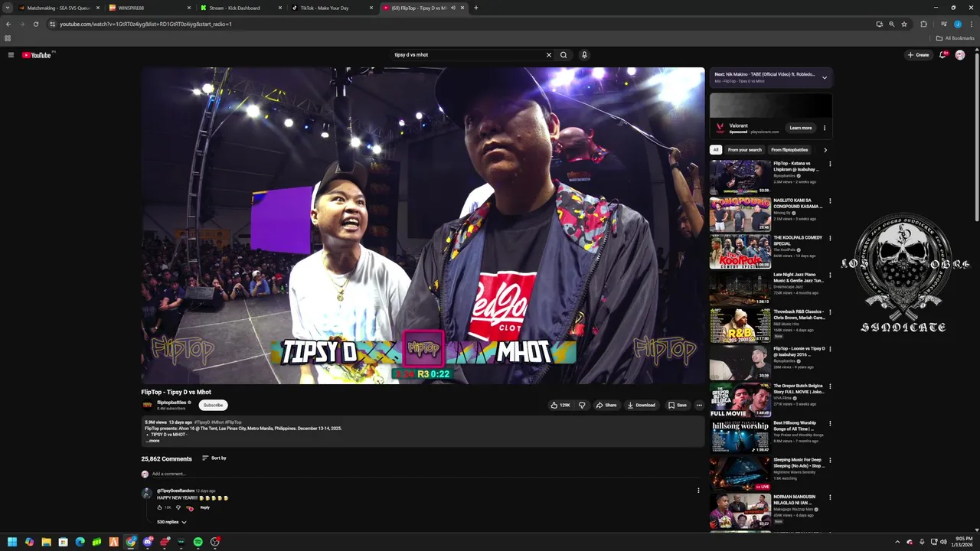Reply to the TipsyGoesRandom comment
The height and width of the screenshot is (551, 980).
point(204,507)
